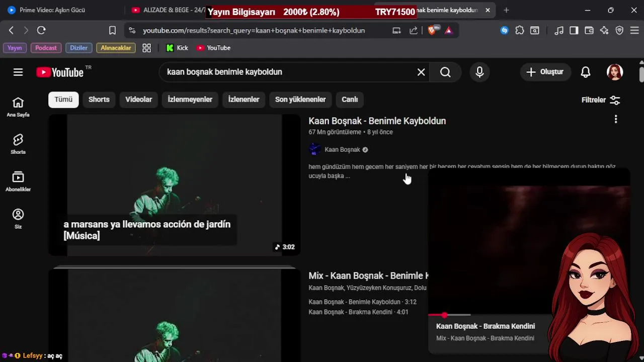Screen dimensions: 644x362
Task: Open the Diziler bookmark folder
Action: [x=78, y=48]
